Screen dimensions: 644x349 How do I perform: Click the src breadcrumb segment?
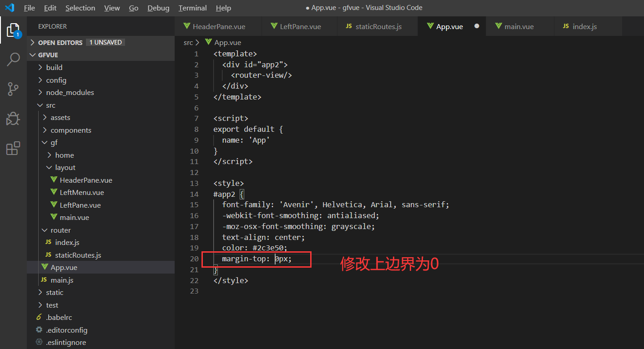coord(188,42)
